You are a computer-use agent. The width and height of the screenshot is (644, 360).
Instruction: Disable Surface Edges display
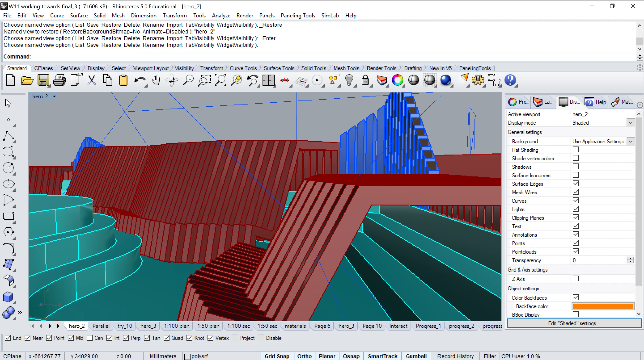pyautogui.click(x=576, y=184)
